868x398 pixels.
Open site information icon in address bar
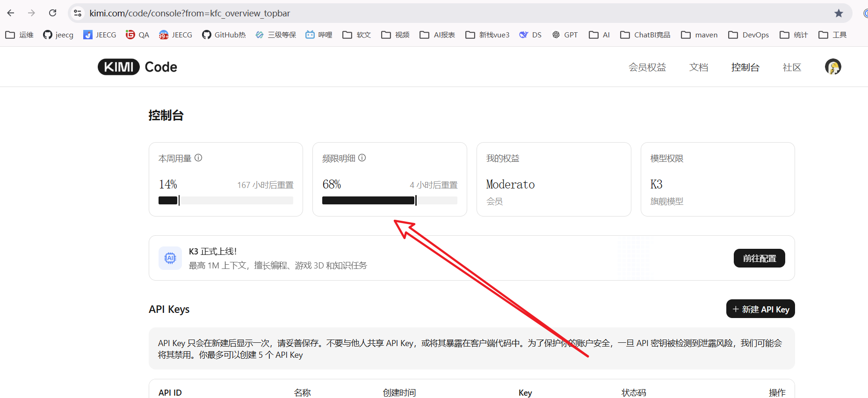coord(78,13)
